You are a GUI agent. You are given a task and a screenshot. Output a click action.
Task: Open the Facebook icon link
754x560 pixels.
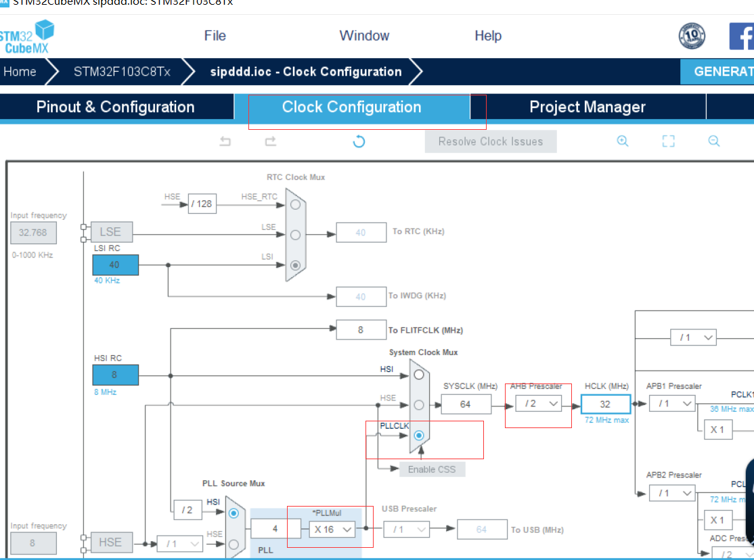click(x=742, y=36)
